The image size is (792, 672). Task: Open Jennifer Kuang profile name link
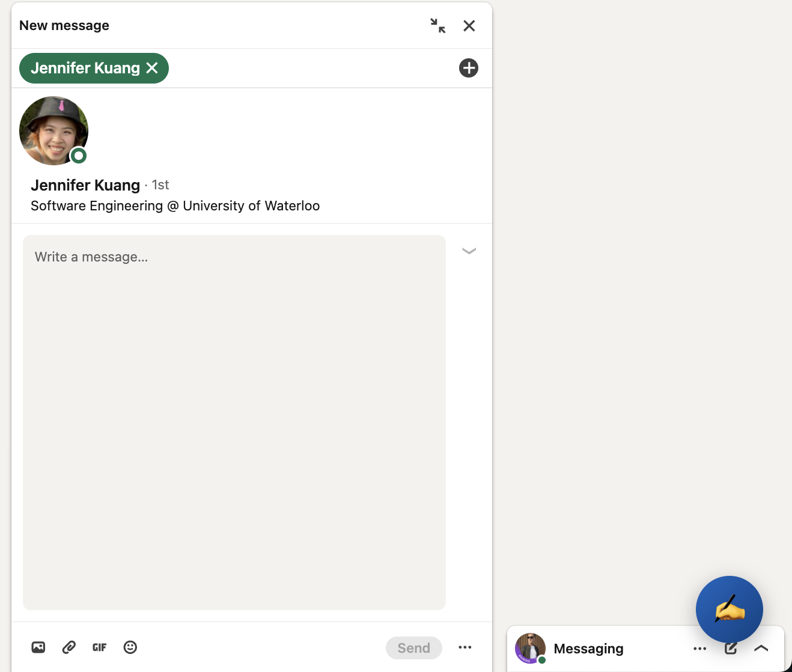(85, 185)
